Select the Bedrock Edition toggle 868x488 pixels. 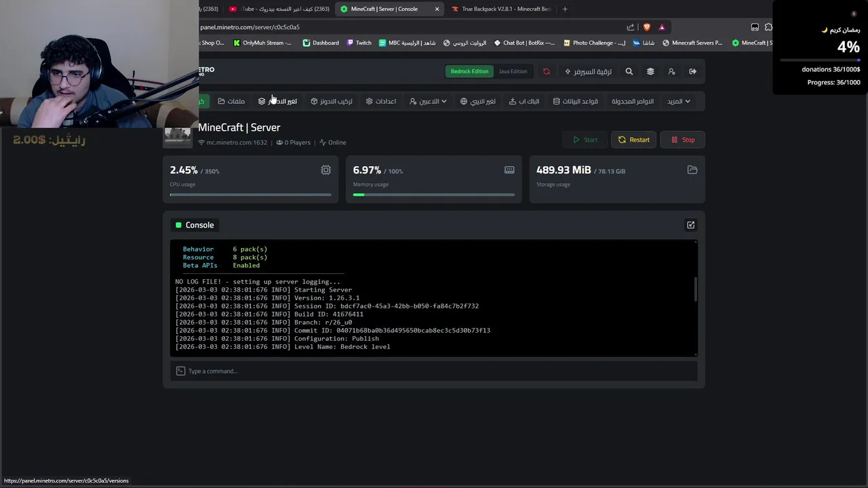pyautogui.click(x=469, y=71)
